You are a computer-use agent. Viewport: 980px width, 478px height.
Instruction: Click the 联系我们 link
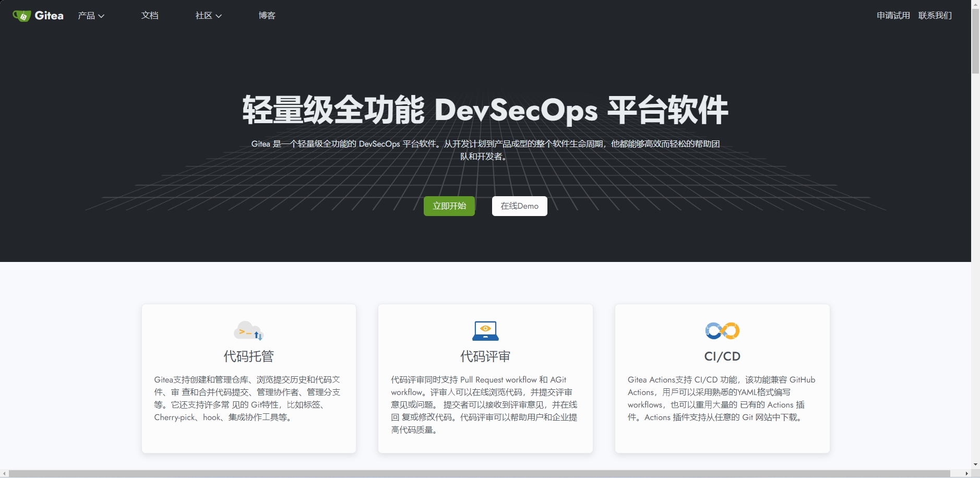[935, 16]
